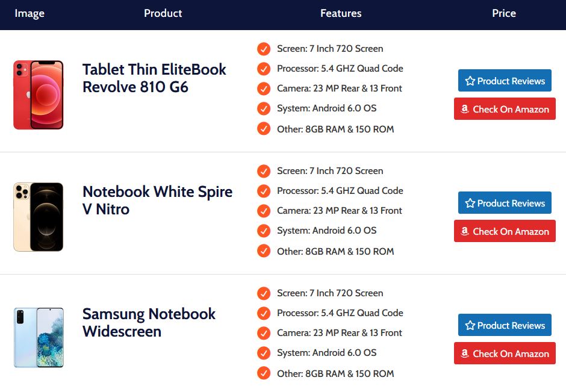Click Amazon logo icon in Notebook White Spire row
Viewport: 566px width, 392px height.
[x=465, y=231]
